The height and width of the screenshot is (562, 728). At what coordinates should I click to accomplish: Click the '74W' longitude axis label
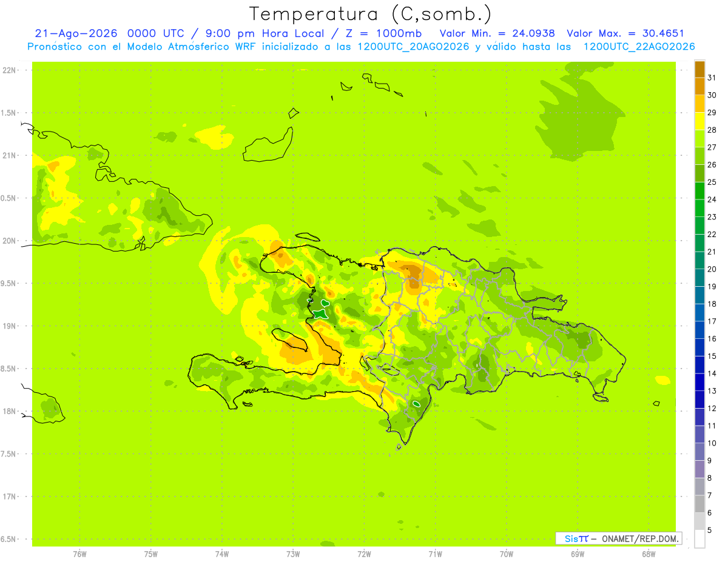(222, 555)
